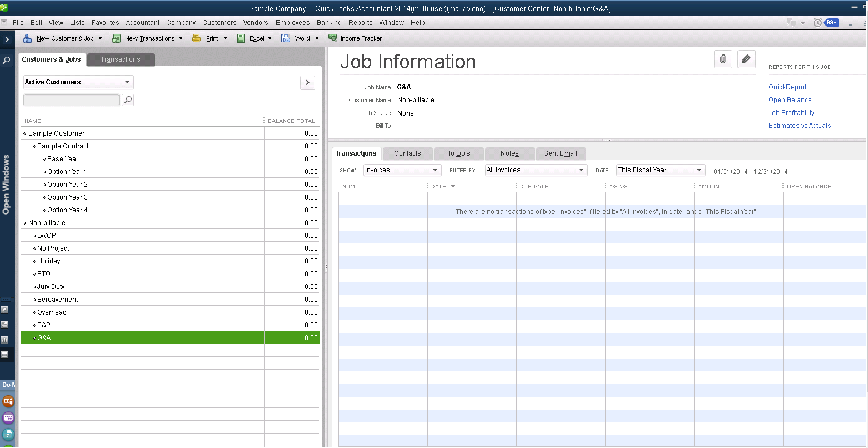
Task: Open the Income Tracker
Action: [x=355, y=38]
